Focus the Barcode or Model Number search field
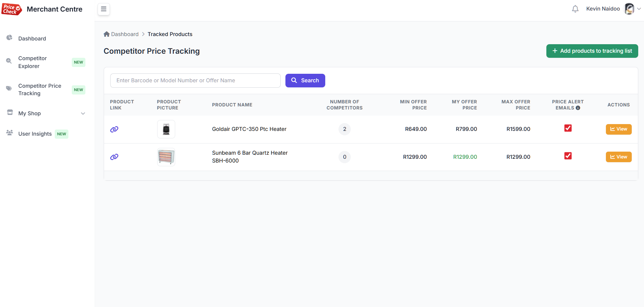The height and width of the screenshot is (307, 644). 195,81
